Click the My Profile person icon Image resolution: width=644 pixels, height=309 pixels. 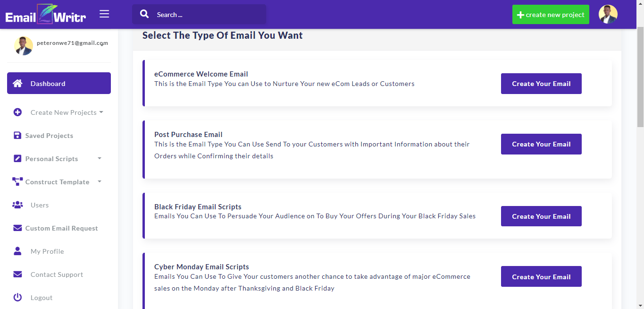pos(17,251)
